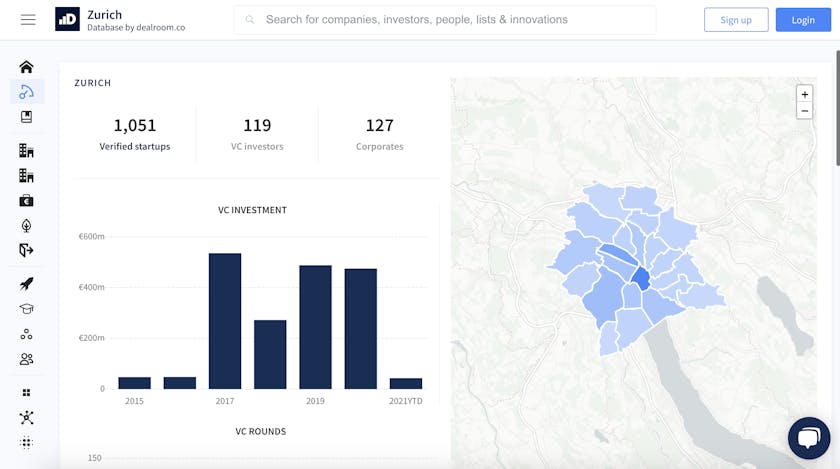
Task: Open the people icon in sidebar
Action: pyautogui.click(x=26, y=359)
